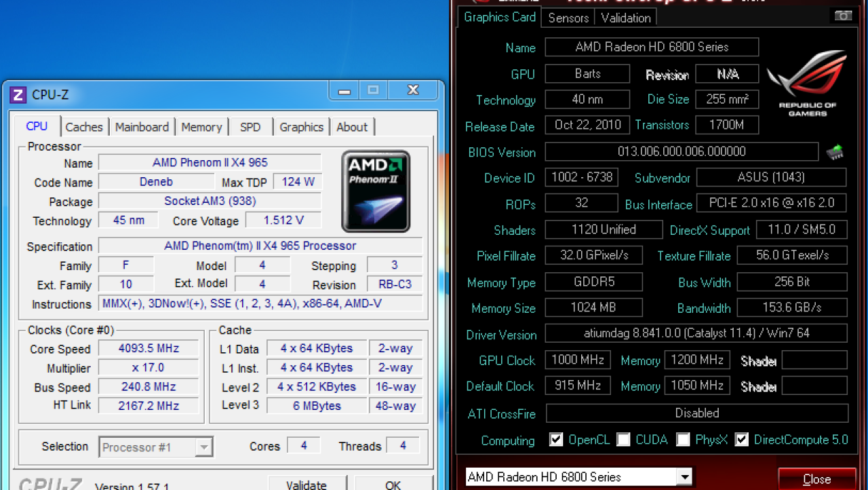Click the Default Clock value 915 MHz
Image resolution: width=868 pixels, height=490 pixels.
[578, 385]
